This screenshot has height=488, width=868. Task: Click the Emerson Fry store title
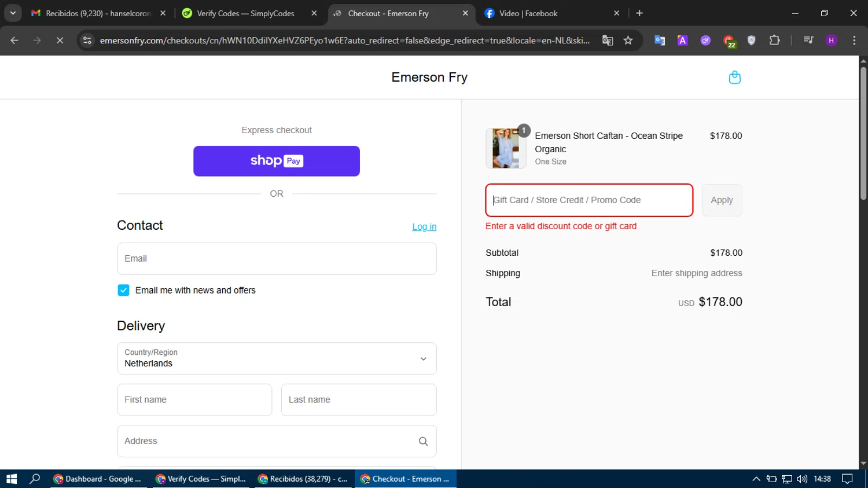coord(429,78)
